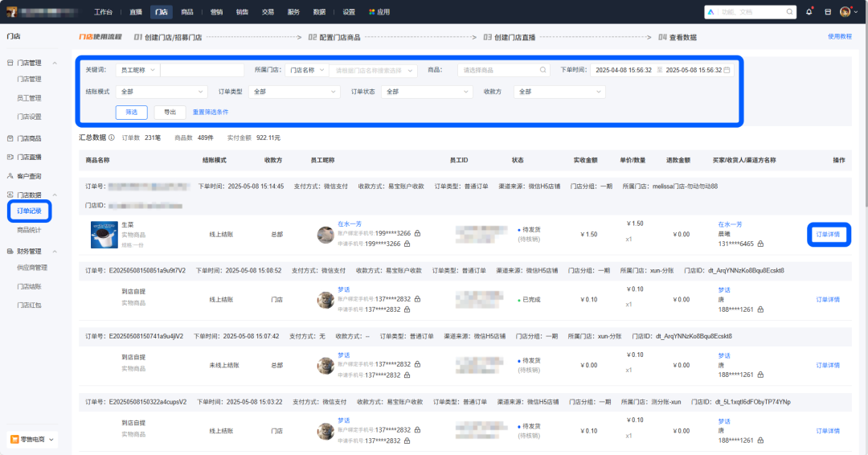Open 商品统计 in the sidebar
868x455 pixels.
29,230
